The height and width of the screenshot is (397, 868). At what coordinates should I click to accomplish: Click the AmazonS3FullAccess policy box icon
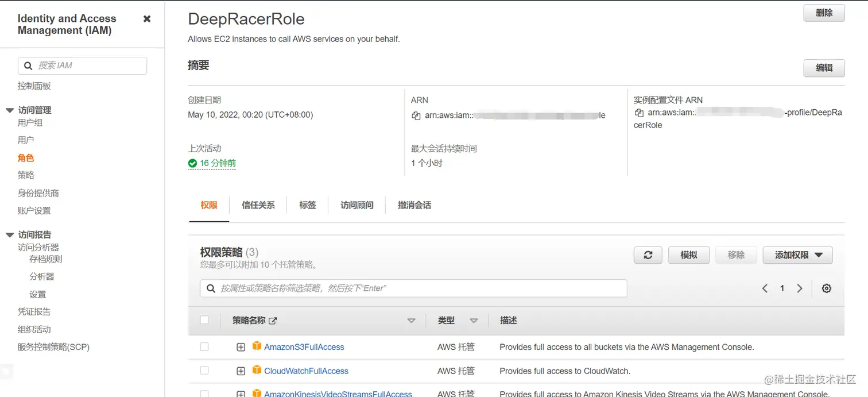click(257, 346)
